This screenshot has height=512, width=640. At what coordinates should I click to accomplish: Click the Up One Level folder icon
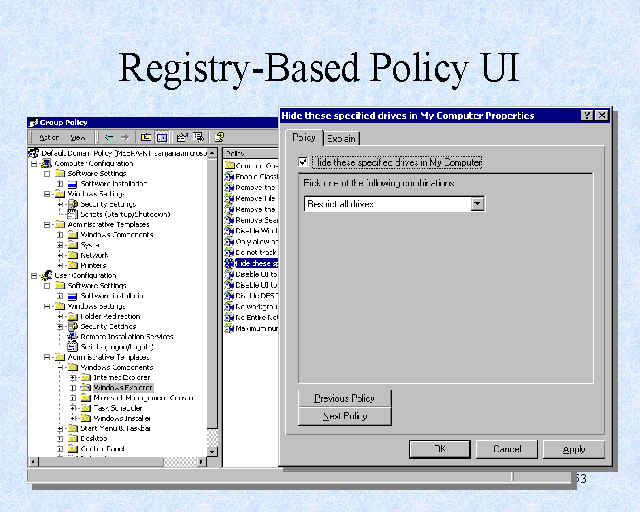(147, 137)
